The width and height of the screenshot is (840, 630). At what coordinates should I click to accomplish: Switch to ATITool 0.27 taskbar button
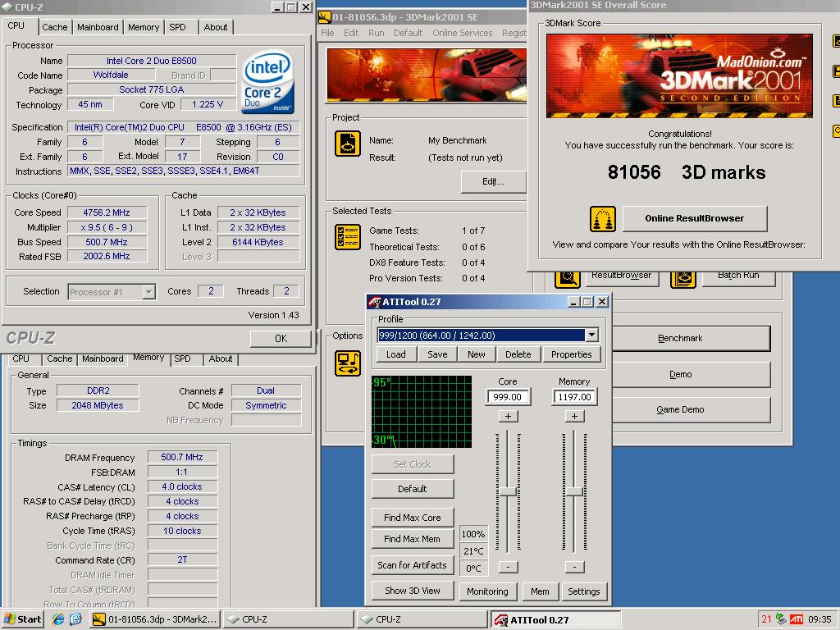point(557,620)
